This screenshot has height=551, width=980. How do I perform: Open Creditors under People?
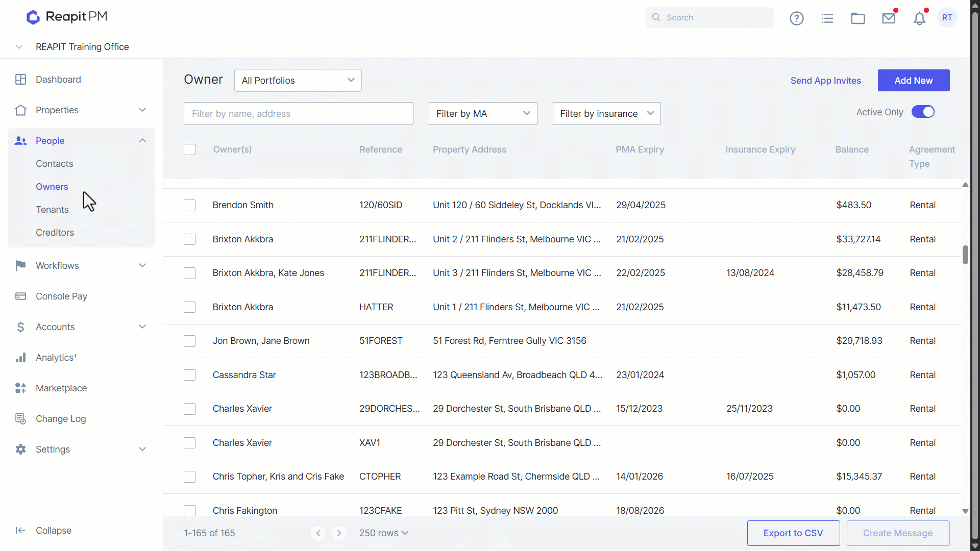click(x=55, y=233)
